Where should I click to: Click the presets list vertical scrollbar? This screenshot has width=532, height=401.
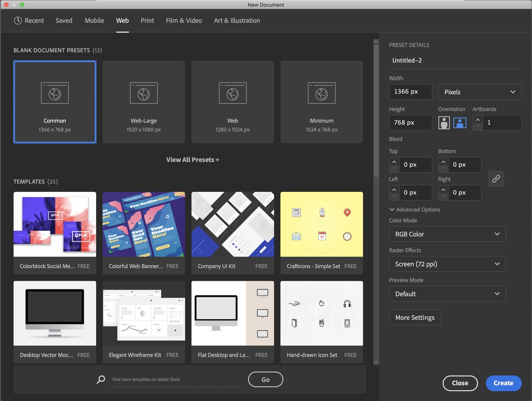(376, 110)
